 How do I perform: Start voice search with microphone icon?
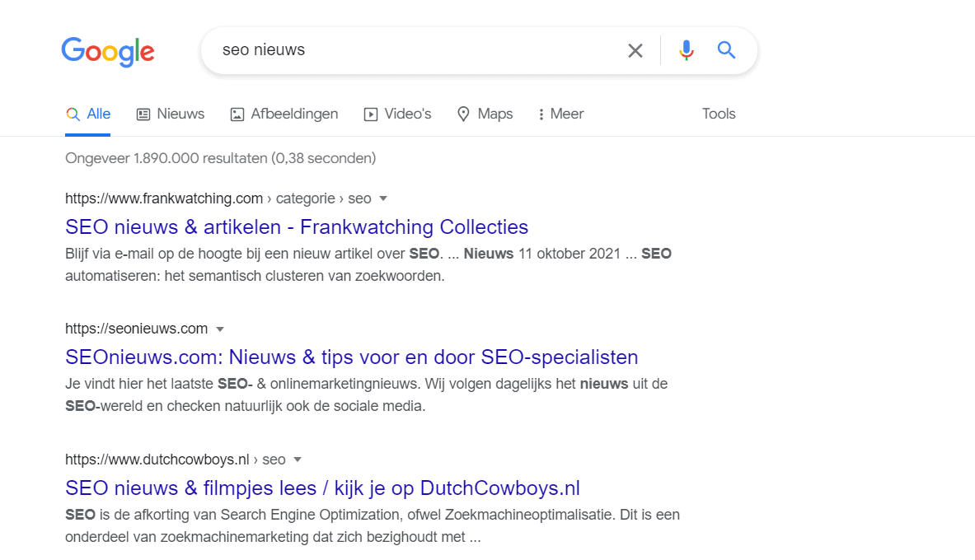tap(686, 51)
